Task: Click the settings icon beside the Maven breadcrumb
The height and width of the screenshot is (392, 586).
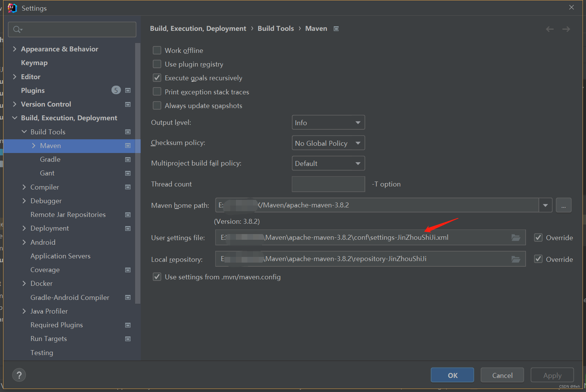Action: point(336,28)
